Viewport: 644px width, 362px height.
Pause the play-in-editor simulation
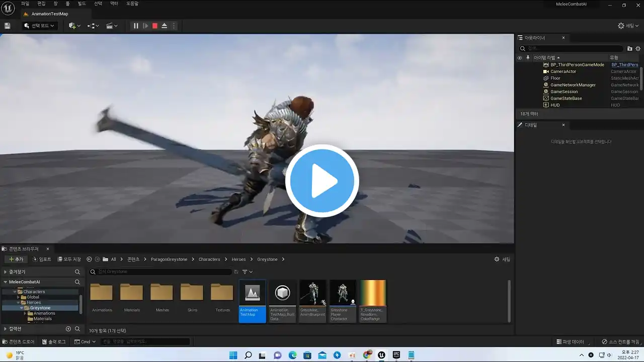pos(136,26)
